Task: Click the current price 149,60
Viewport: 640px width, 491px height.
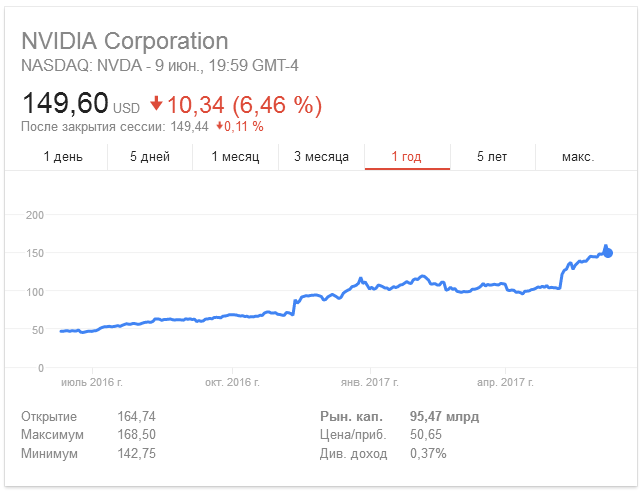Action: click(x=66, y=104)
